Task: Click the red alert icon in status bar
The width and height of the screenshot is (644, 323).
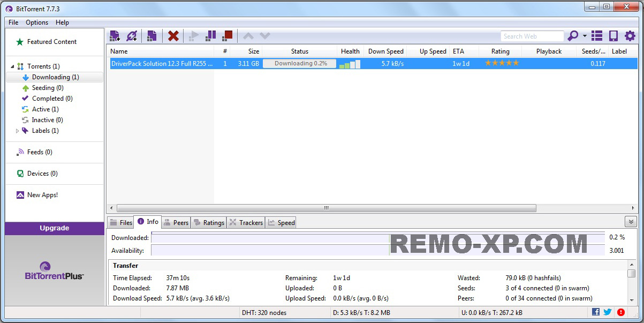Action: [x=621, y=312]
